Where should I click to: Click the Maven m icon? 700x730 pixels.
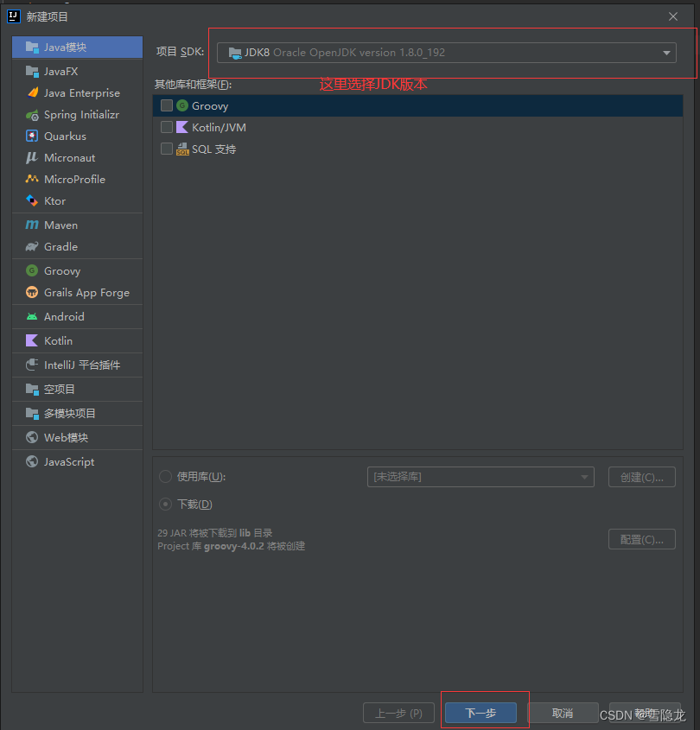coord(32,225)
